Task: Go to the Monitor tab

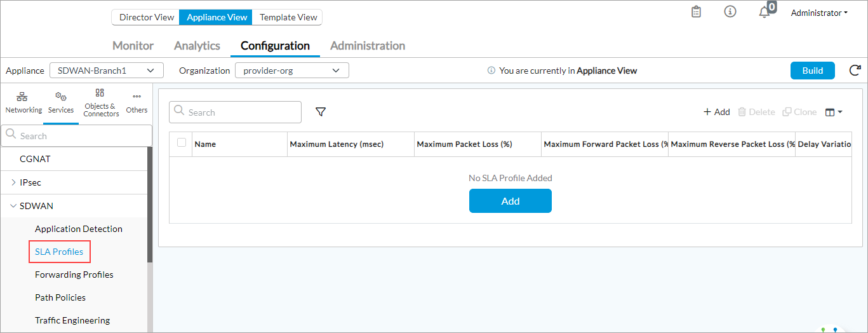Action: pyautogui.click(x=133, y=46)
